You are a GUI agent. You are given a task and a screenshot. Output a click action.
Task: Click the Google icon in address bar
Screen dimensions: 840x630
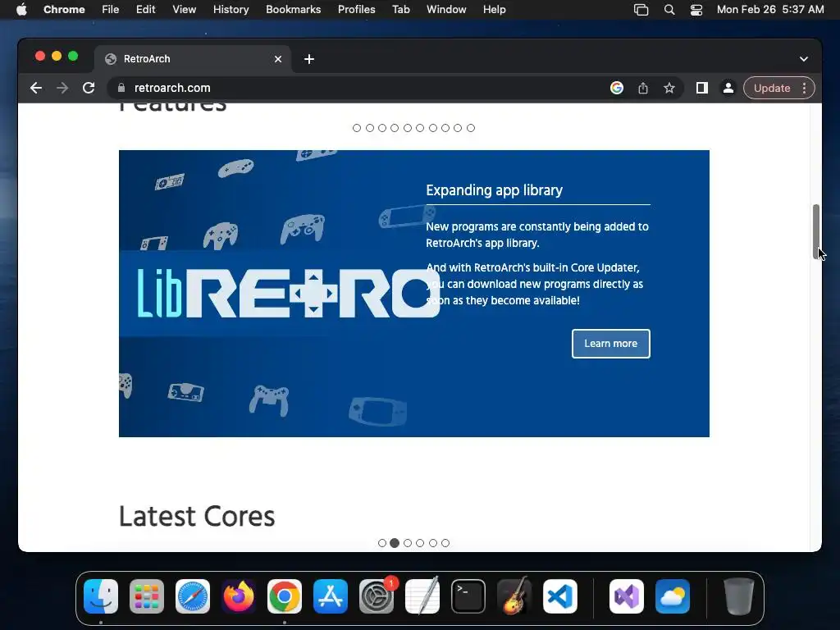[617, 88]
